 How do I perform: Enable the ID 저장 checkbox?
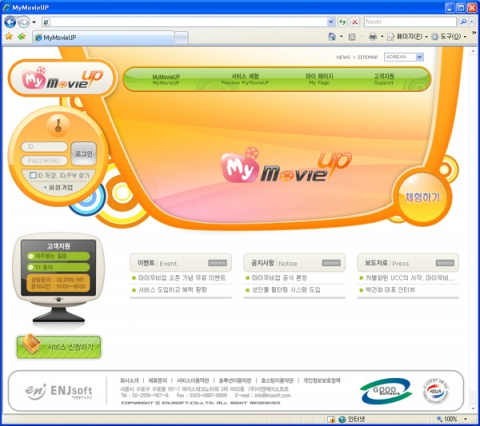pos(33,175)
